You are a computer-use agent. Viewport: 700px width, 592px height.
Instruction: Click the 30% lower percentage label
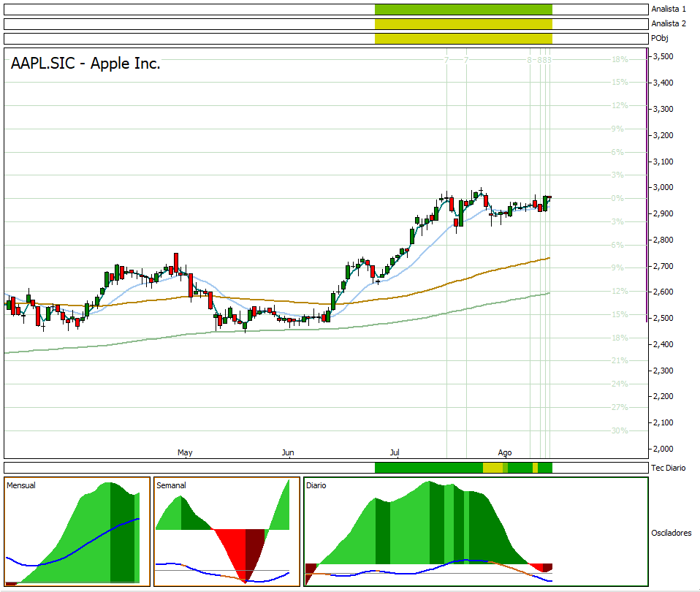click(620, 430)
